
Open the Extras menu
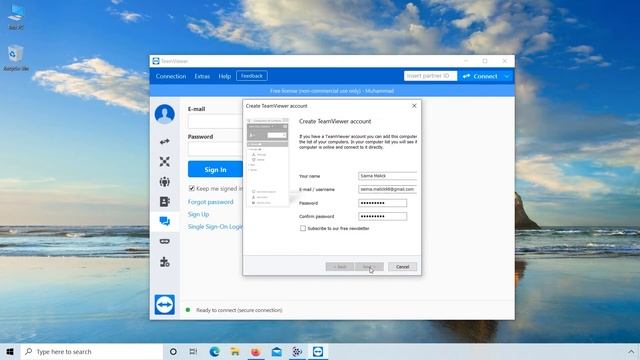(x=202, y=76)
